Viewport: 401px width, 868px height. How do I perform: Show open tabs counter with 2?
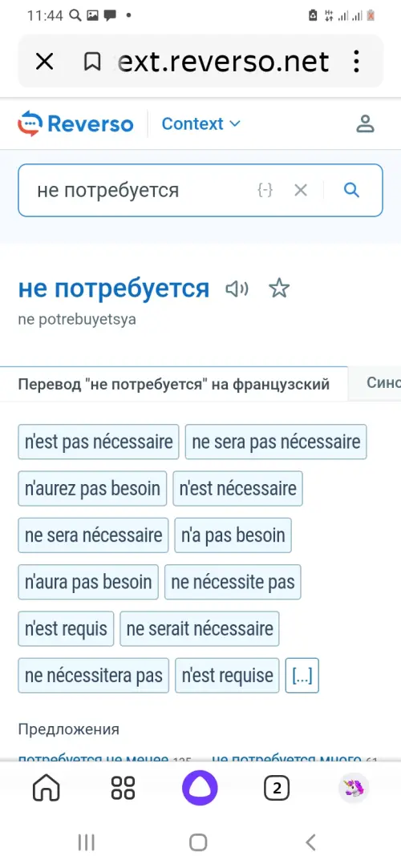point(277,788)
